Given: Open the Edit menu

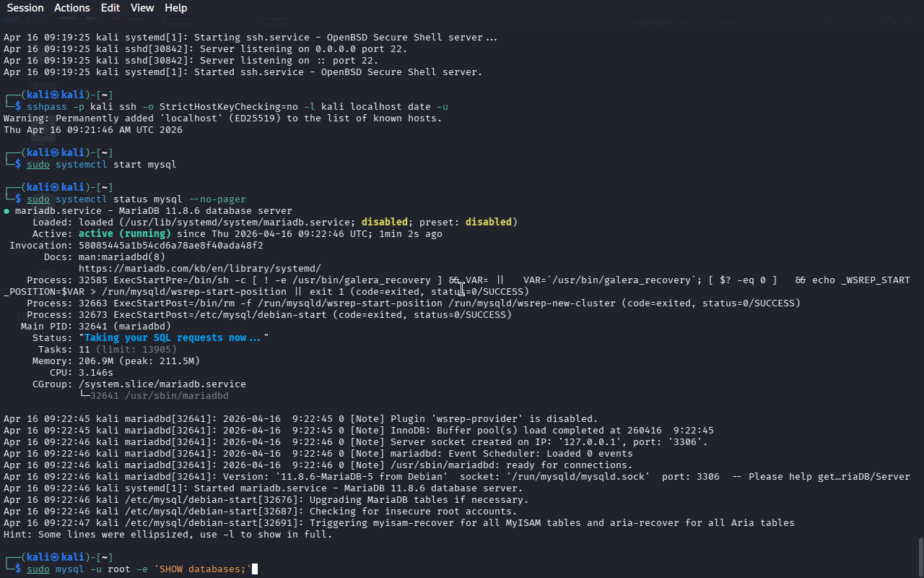Looking at the screenshot, I should tap(110, 8).
